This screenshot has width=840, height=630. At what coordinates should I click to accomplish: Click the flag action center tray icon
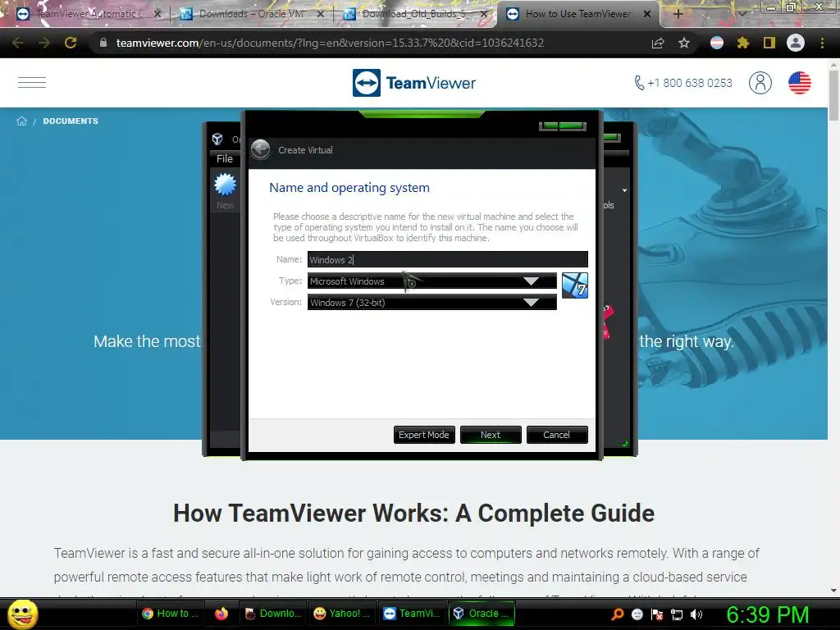657,614
